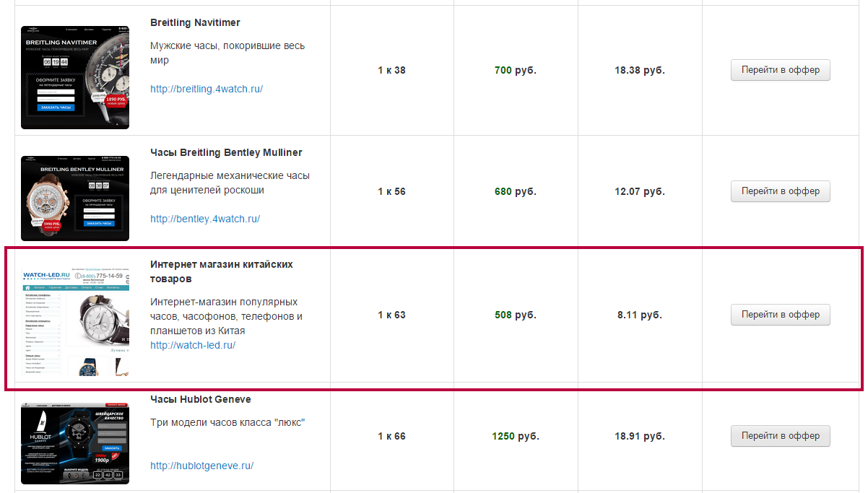Follow the breitling.4watch.ru link

tap(207, 89)
